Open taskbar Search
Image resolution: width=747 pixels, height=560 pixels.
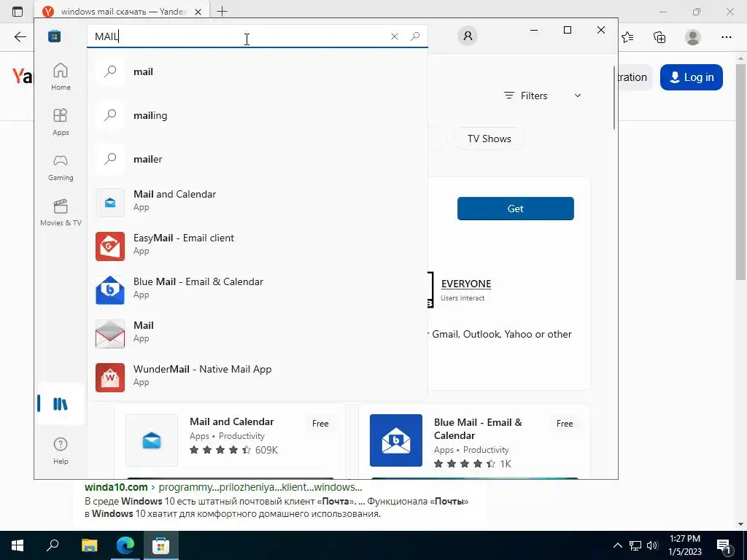[x=53, y=545]
